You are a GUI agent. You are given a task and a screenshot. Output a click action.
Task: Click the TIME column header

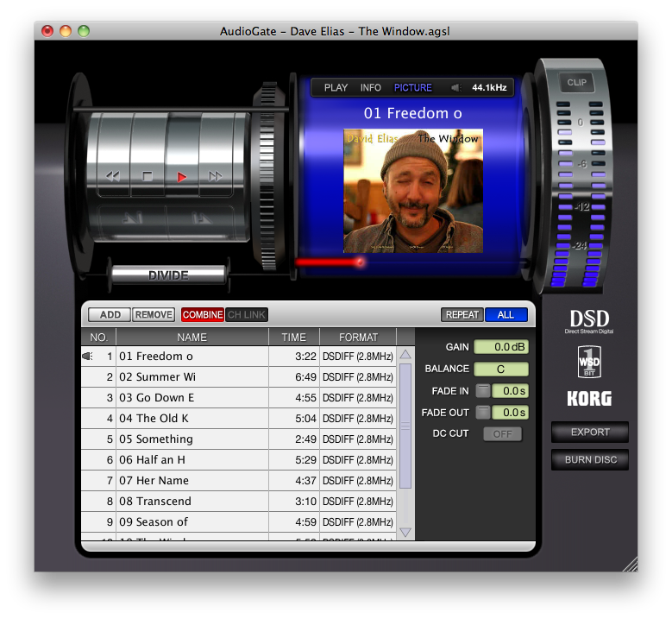click(x=294, y=338)
